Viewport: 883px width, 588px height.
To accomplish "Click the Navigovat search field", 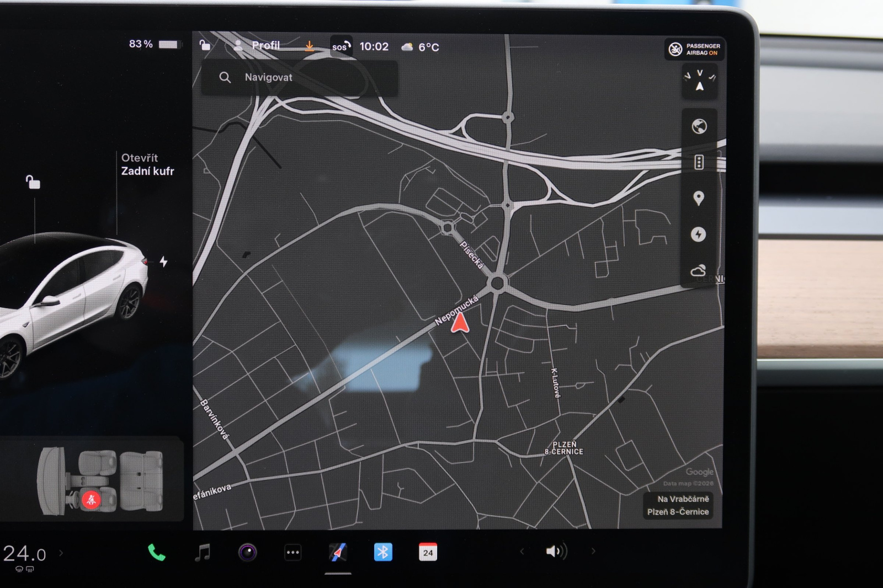I will tap(300, 78).
